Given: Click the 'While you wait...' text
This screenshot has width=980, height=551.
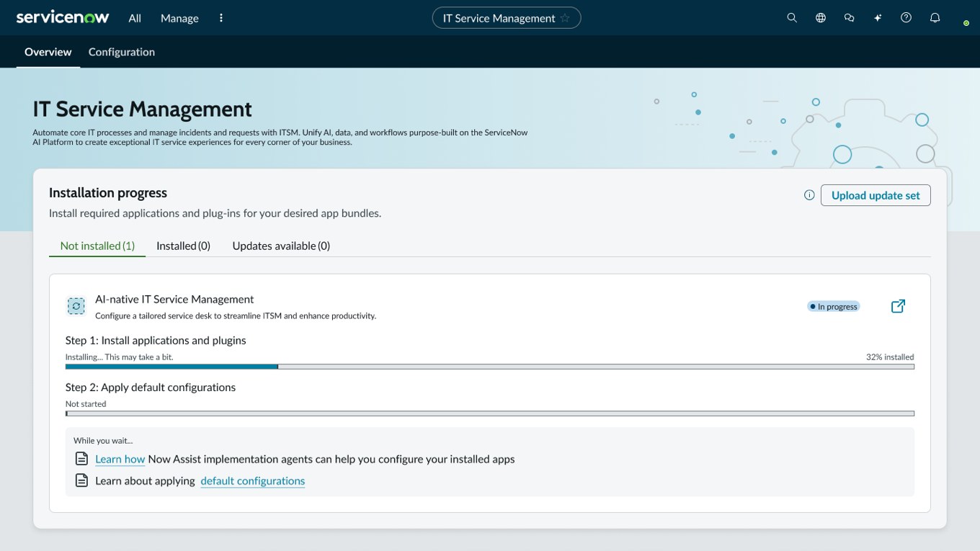Looking at the screenshot, I should click(103, 440).
